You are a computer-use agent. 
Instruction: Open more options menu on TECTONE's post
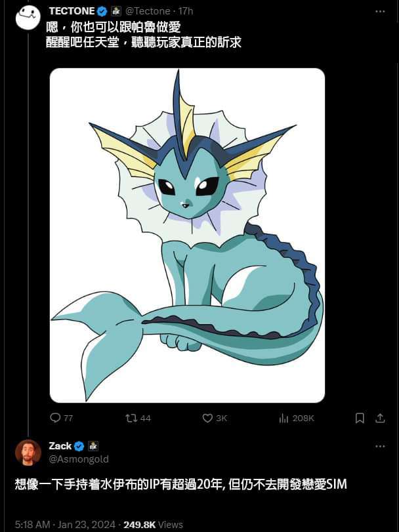click(x=380, y=11)
